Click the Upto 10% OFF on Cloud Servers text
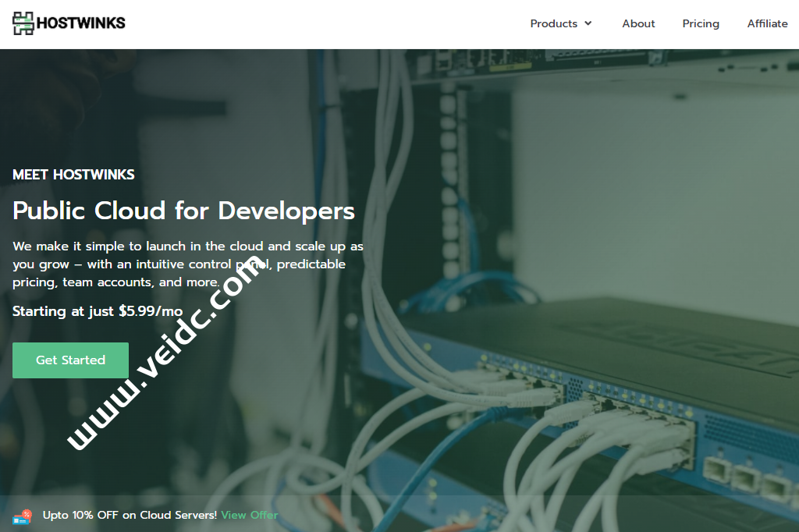 [x=130, y=515]
